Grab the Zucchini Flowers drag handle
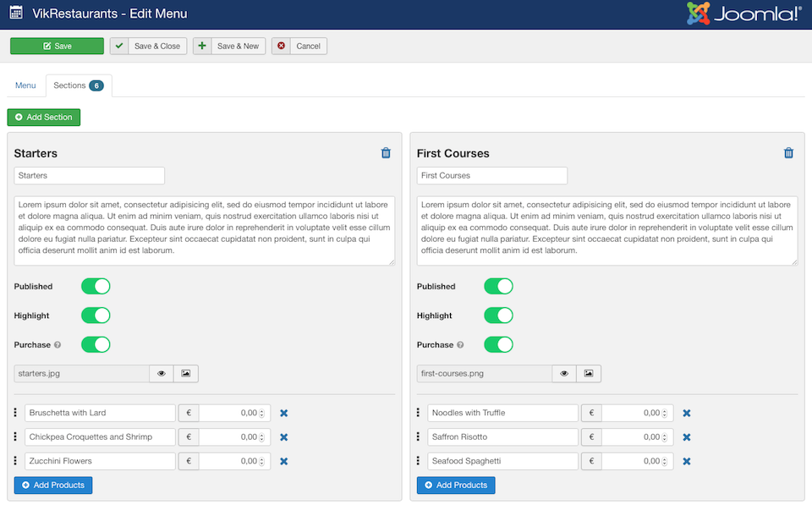Screen dimensions: 812x505 pos(15,460)
